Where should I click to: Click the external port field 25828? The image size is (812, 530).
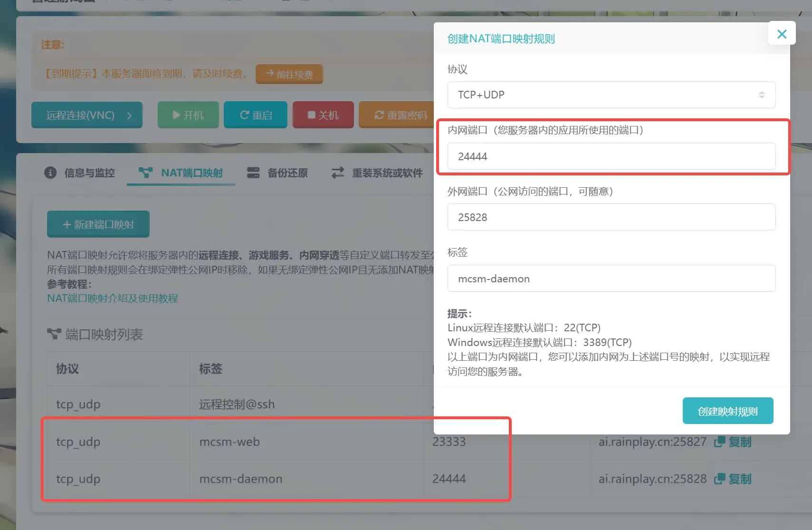click(x=611, y=217)
